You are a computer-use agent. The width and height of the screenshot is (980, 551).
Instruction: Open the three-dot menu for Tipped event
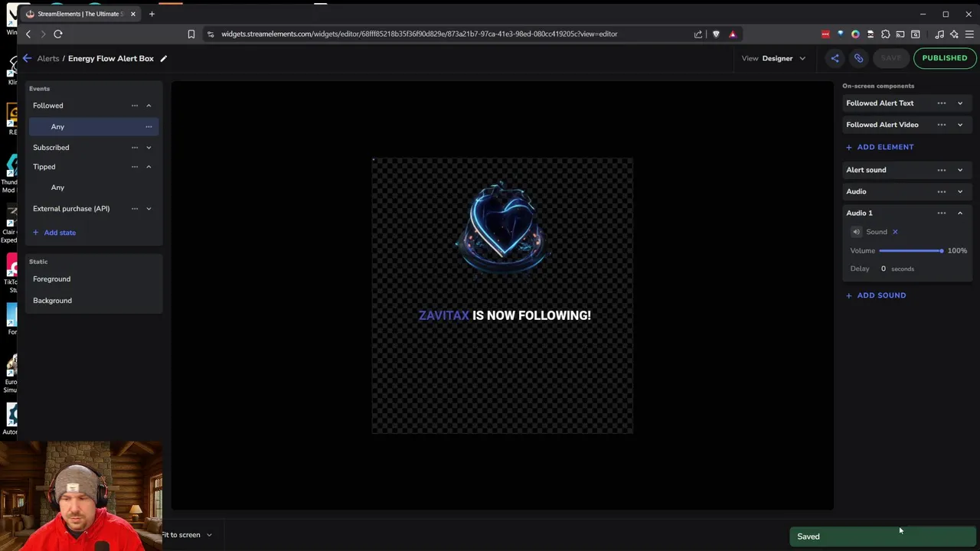135,167
